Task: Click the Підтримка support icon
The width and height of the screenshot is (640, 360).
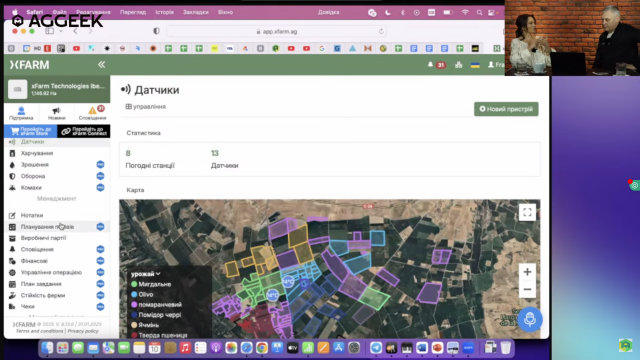Action: [21, 113]
